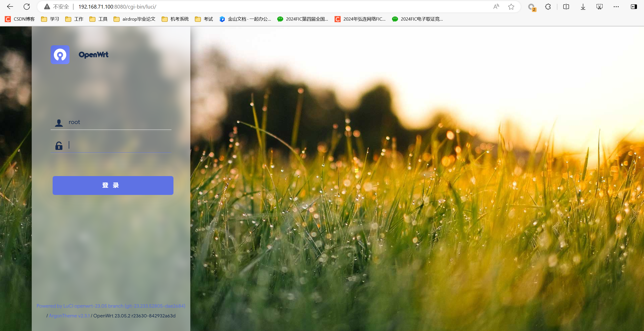Open browser settings three-dot menu

pyautogui.click(x=616, y=7)
